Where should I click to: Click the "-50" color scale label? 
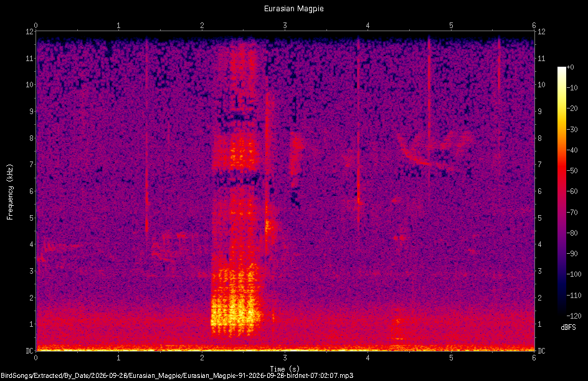[572, 171]
